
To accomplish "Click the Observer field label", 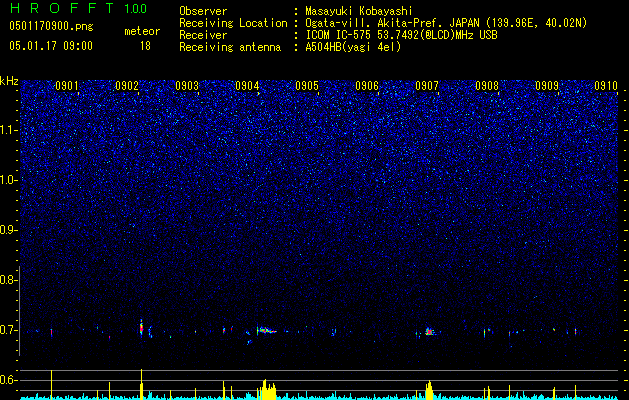I will tap(203, 11).
